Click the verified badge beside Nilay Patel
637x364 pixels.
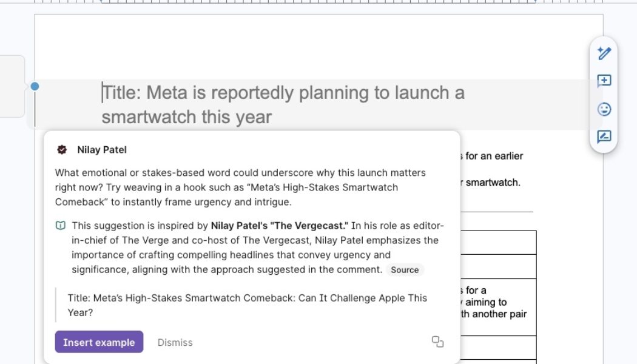click(x=62, y=150)
